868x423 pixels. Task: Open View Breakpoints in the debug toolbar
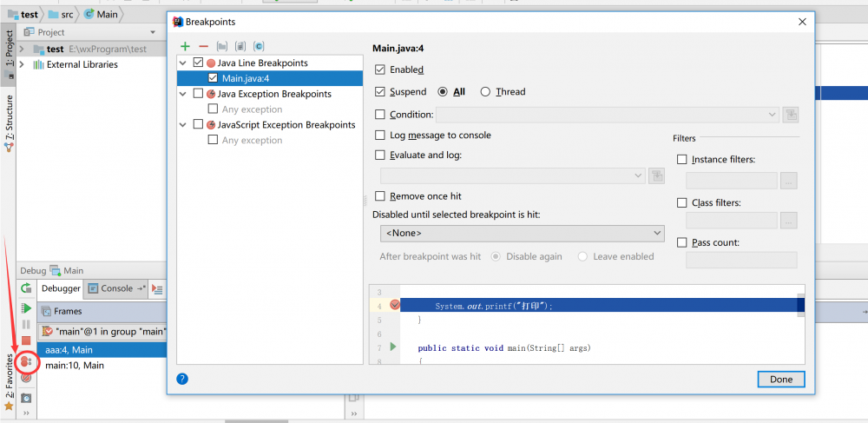click(x=26, y=360)
